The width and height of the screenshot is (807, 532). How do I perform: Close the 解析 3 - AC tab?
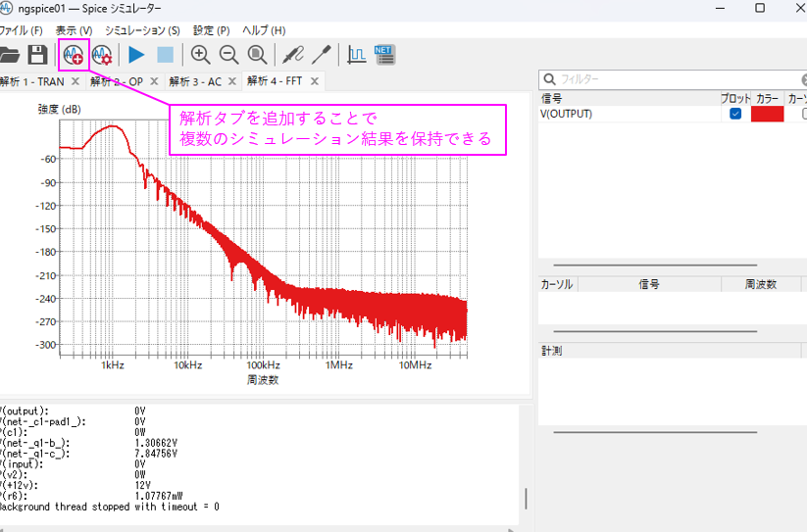(x=232, y=81)
